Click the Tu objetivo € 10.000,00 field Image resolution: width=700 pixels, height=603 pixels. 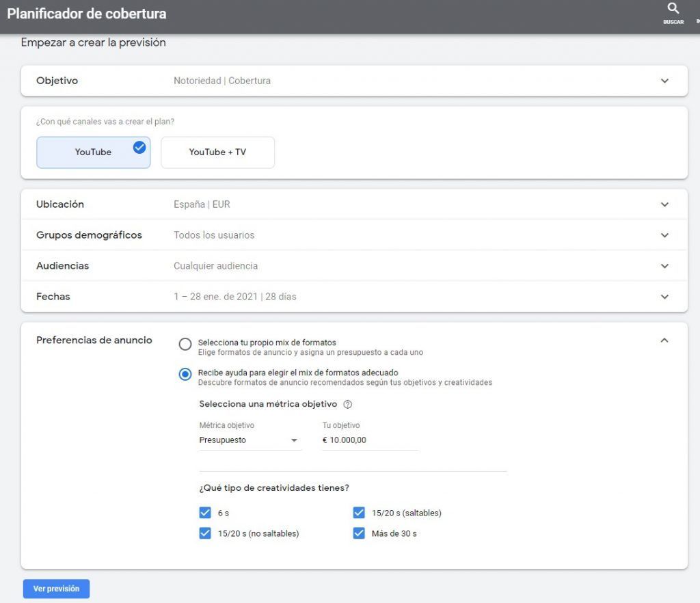(x=370, y=440)
